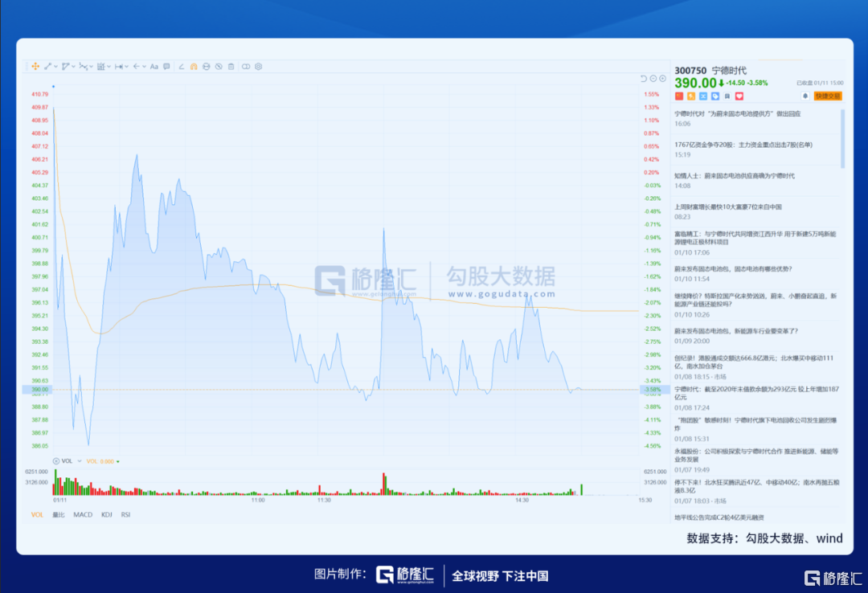Viewport: 868px width, 593px height.
Task: Click the orange lightning badge icon
Action: [691, 96]
